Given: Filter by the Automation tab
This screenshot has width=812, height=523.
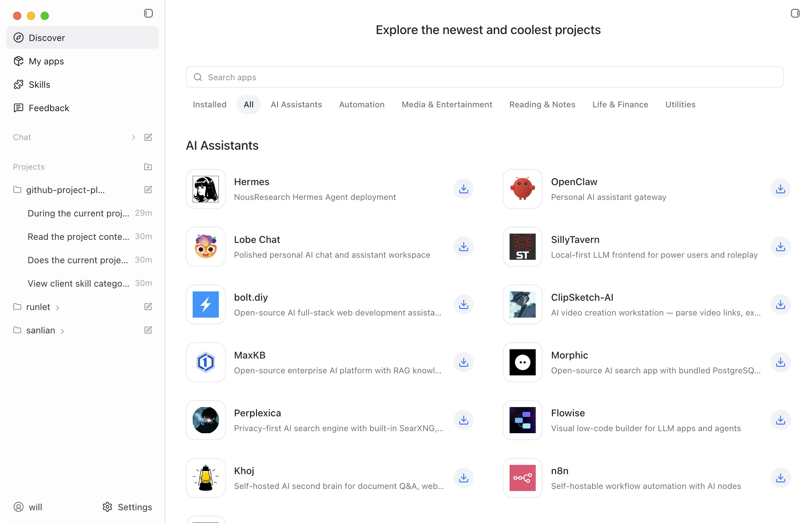Looking at the screenshot, I should [x=362, y=104].
